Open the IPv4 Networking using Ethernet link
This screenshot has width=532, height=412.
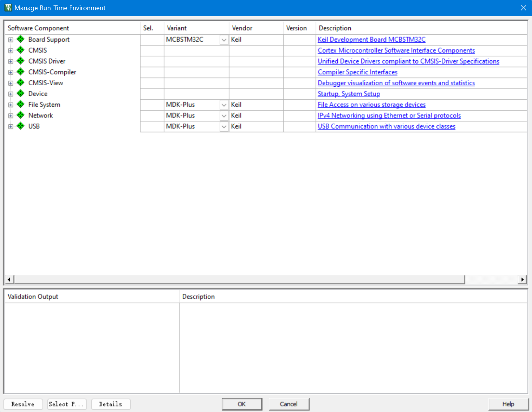tap(389, 115)
